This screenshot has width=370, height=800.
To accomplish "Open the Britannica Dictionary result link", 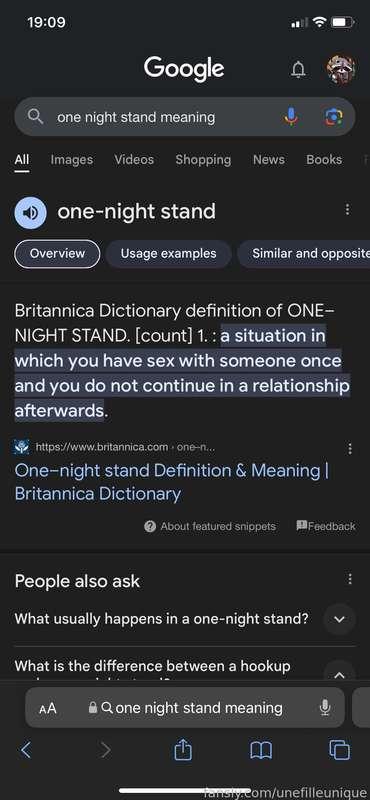I will 171,482.
